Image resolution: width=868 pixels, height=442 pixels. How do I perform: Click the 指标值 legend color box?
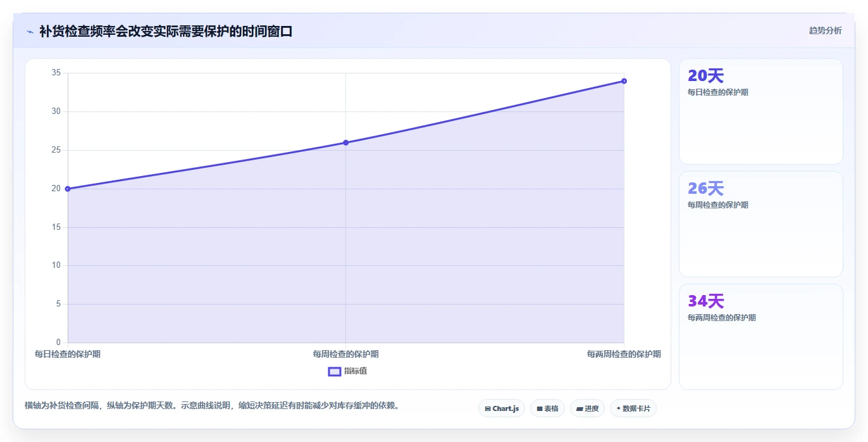pos(335,371)
